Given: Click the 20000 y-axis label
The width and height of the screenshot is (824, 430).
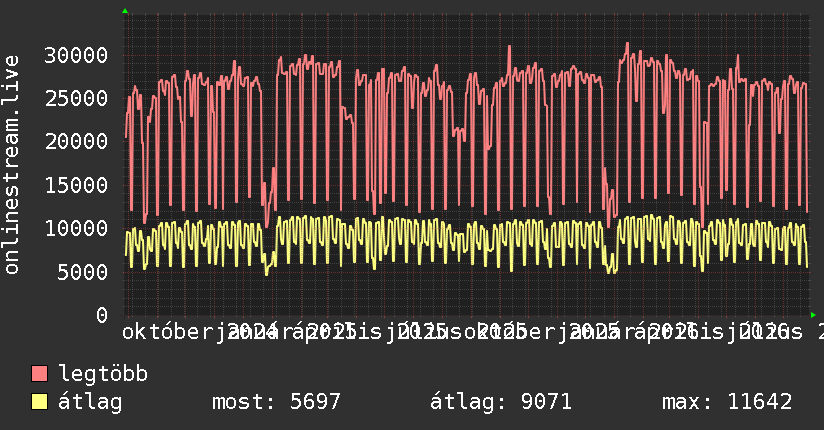Looking at the screenshot, I should 76,141.
